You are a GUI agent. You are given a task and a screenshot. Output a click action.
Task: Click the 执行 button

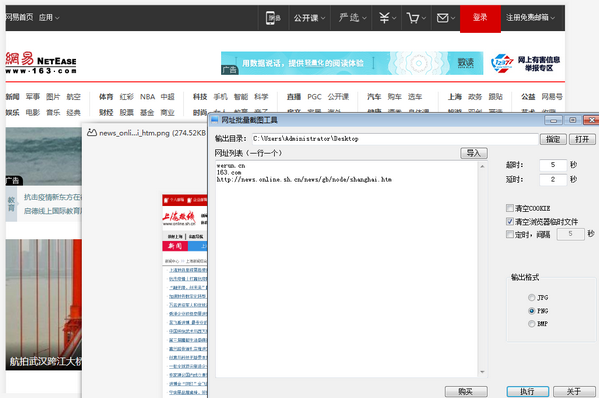pos(528,392)
